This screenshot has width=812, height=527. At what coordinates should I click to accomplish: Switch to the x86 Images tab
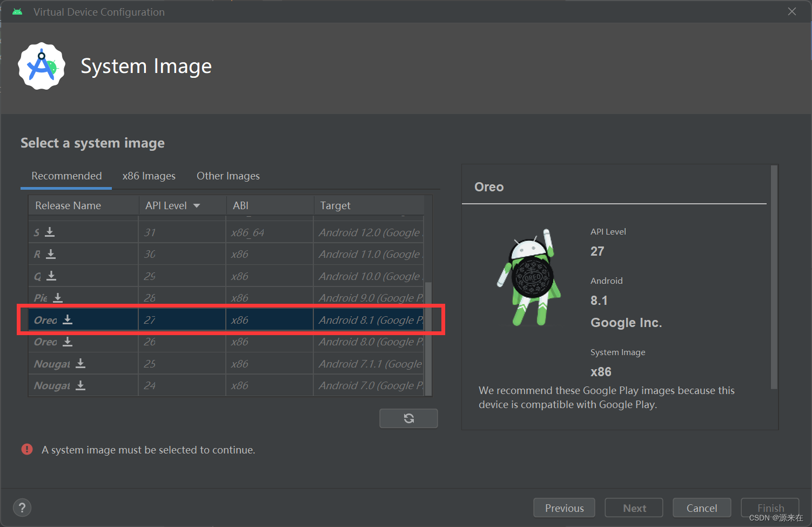[x=149, y=176]
